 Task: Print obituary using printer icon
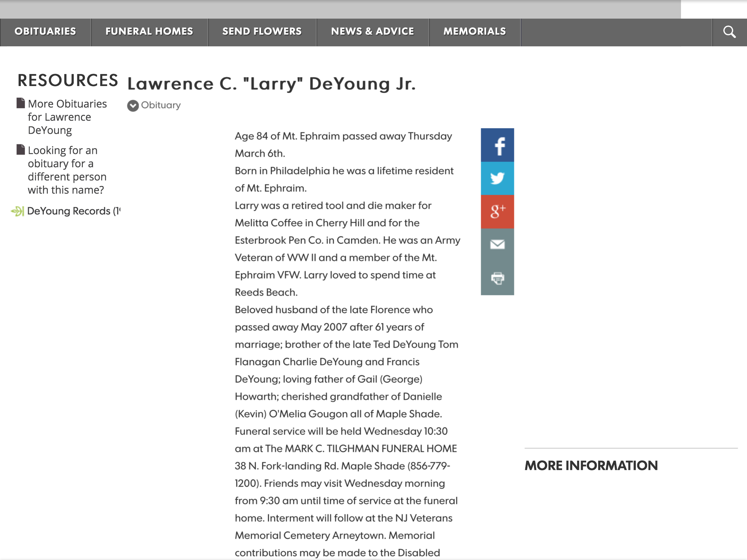(497, 278)
